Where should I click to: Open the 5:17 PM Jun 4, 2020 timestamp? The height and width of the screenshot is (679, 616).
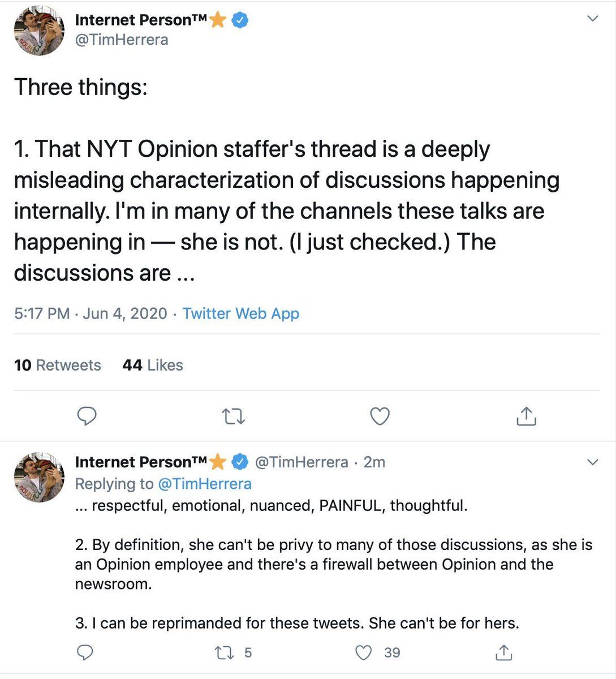91,313
